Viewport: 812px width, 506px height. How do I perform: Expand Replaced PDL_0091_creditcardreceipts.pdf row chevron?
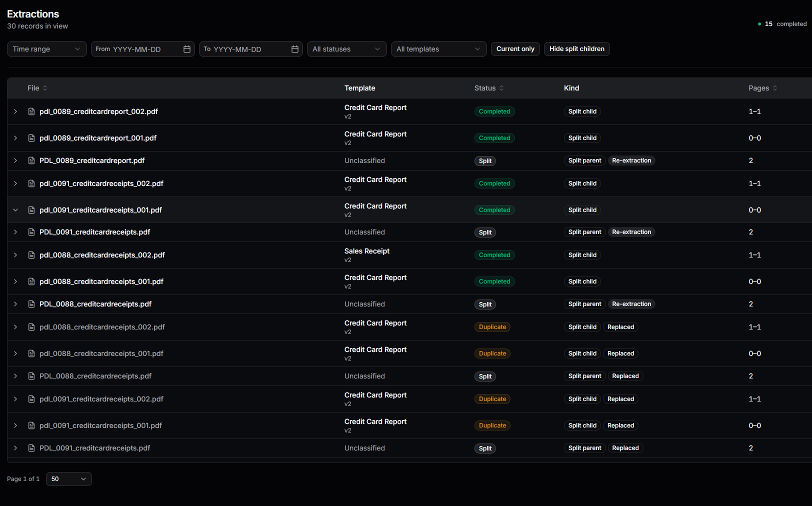pyautogui.click(x=15, y=448)
